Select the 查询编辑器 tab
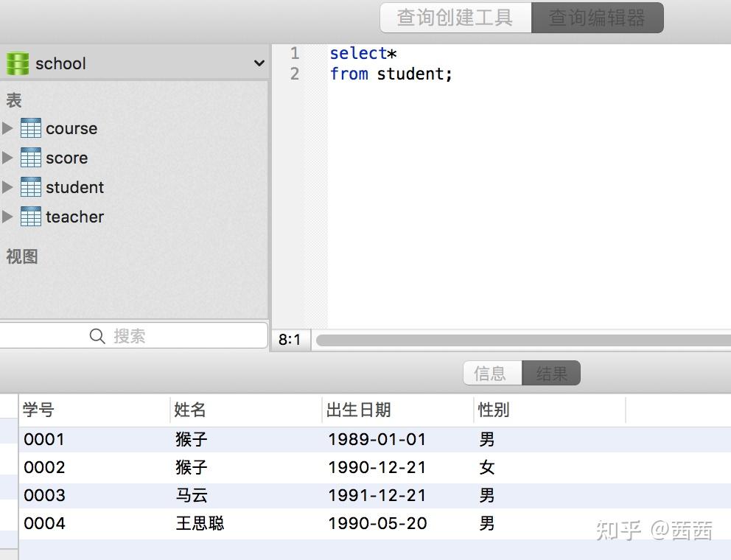 596,18
